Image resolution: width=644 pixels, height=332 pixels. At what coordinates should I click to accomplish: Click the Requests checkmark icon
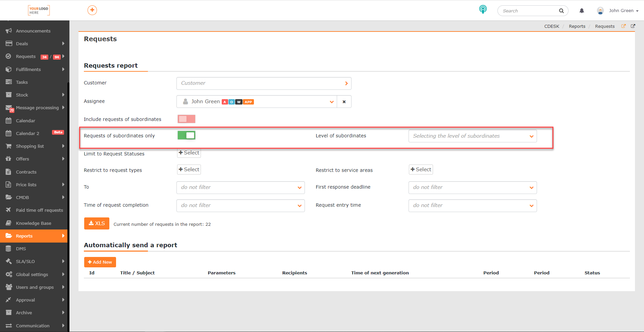click(x=9, y=56)
